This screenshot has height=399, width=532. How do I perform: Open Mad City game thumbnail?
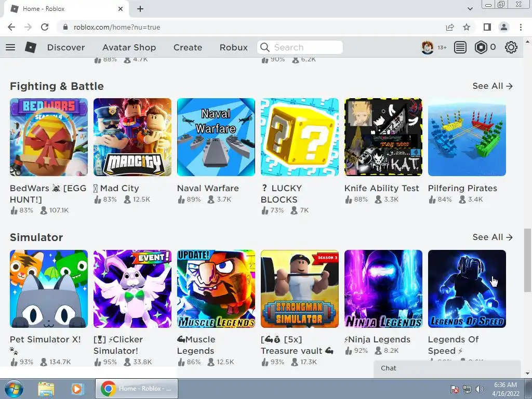click(132, 137)
